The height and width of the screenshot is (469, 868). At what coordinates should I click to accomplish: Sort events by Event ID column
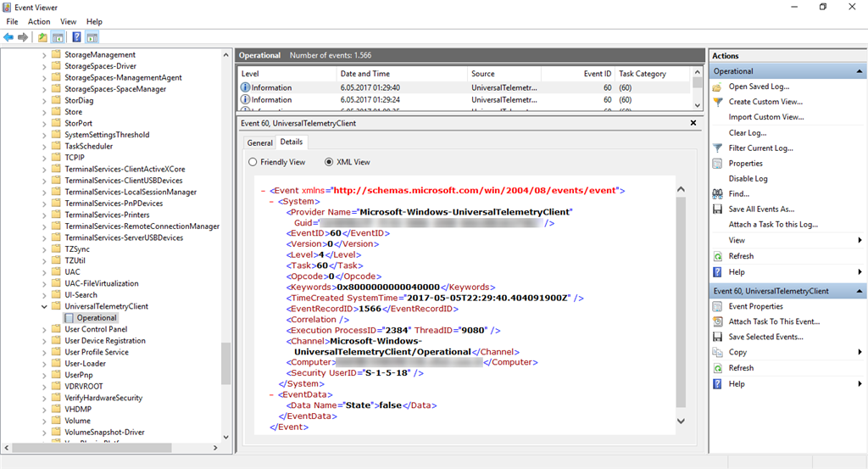(x=578, y=74)
